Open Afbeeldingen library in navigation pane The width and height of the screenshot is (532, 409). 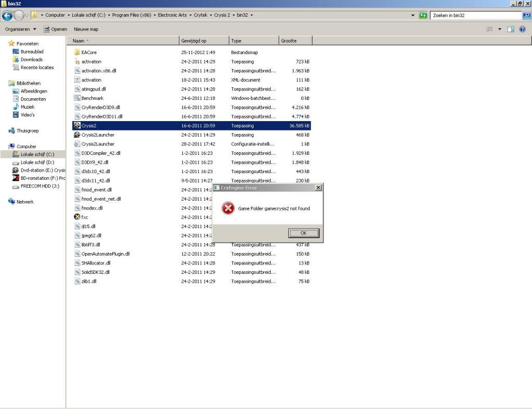pos(34,91)
